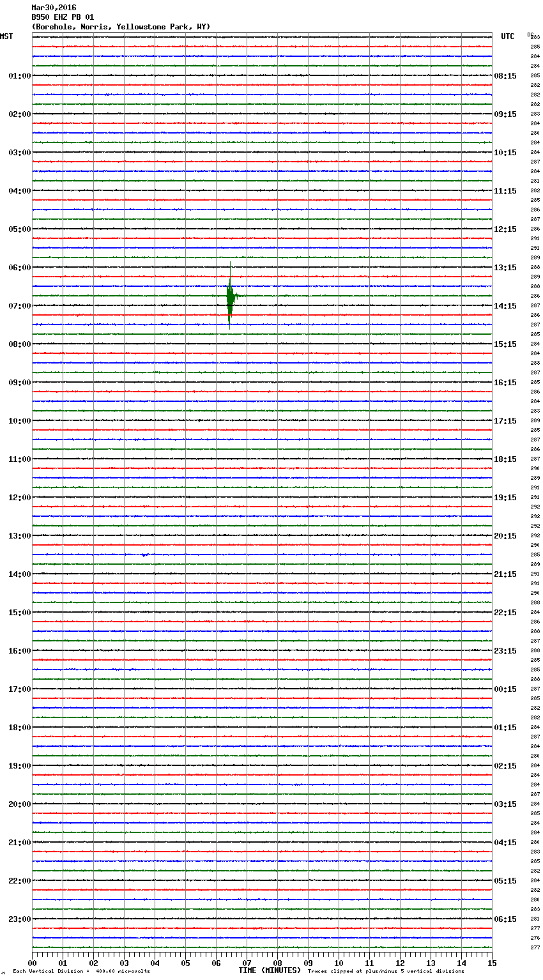Select the 17:00 MST time label
The image size is (543, 980).
[x=19, y=689]
